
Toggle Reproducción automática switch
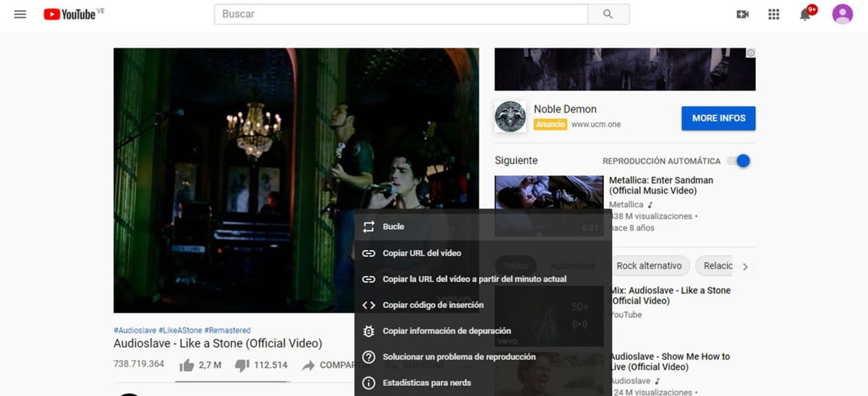click(739, 160)
